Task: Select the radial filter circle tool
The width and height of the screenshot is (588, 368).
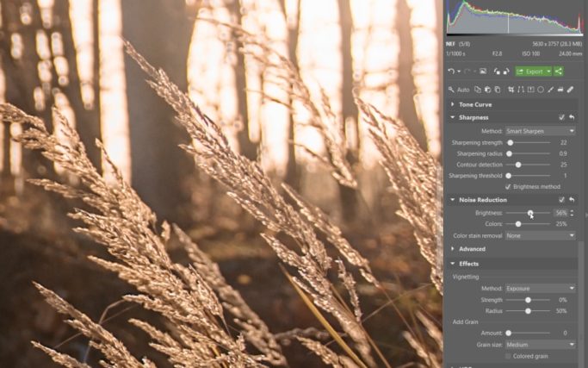Action: coord(541,90)
